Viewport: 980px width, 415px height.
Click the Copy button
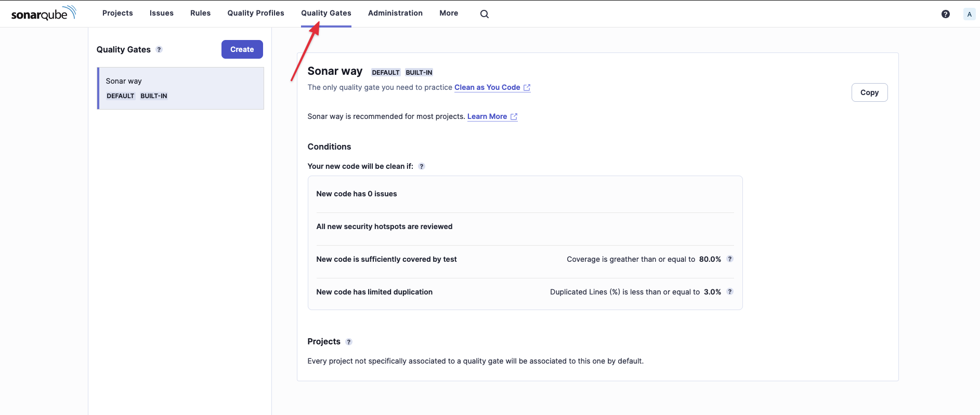pyautogui.click(x=869, y=92)
